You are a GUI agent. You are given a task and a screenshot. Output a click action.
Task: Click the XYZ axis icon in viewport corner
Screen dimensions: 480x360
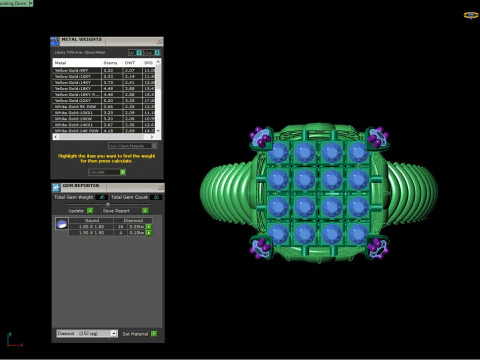tap(14, 340)
